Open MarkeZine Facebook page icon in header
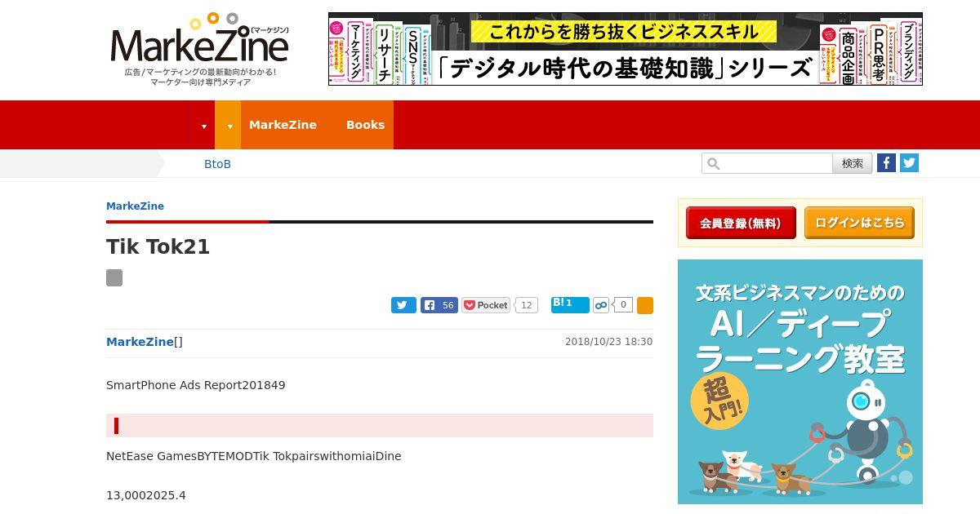 (886, 162)
